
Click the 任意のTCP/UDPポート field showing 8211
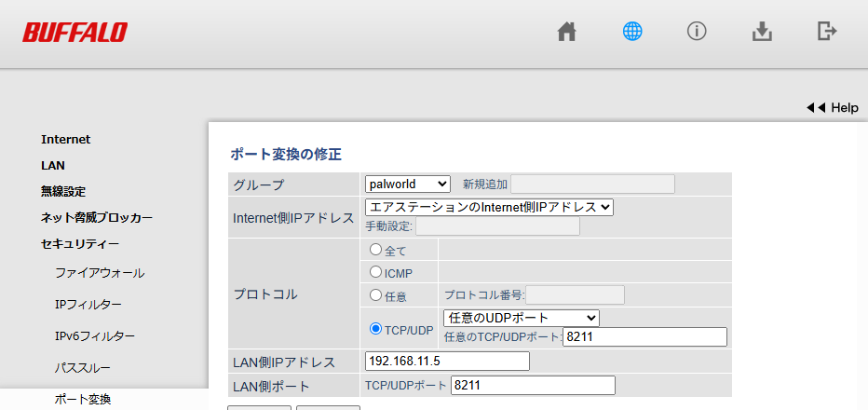coord(644,337)
